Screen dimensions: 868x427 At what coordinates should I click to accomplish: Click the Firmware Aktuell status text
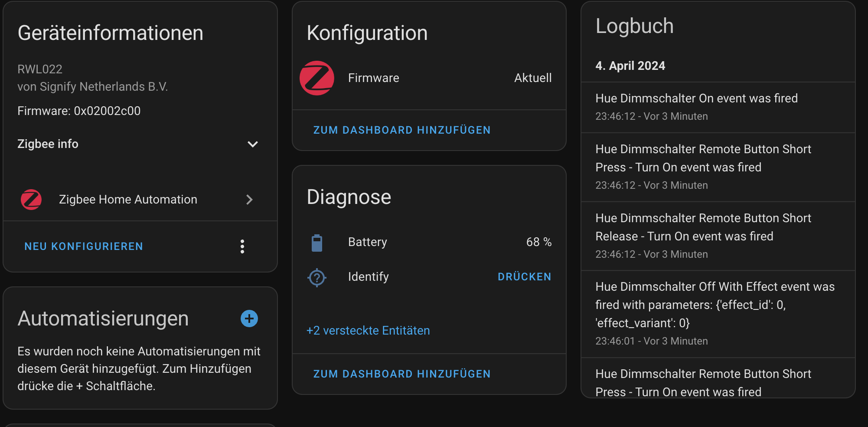click(533, 78)
